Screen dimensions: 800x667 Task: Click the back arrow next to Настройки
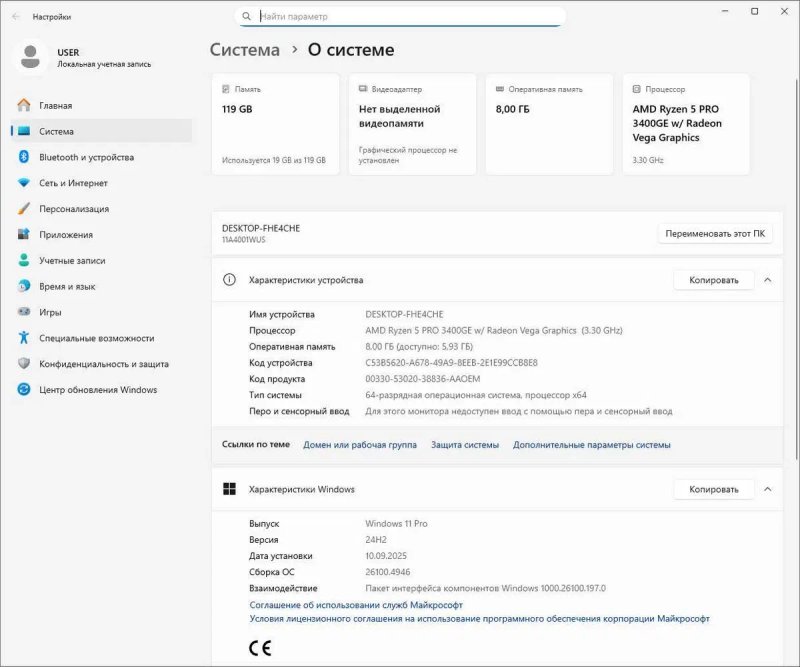[16, 17]
